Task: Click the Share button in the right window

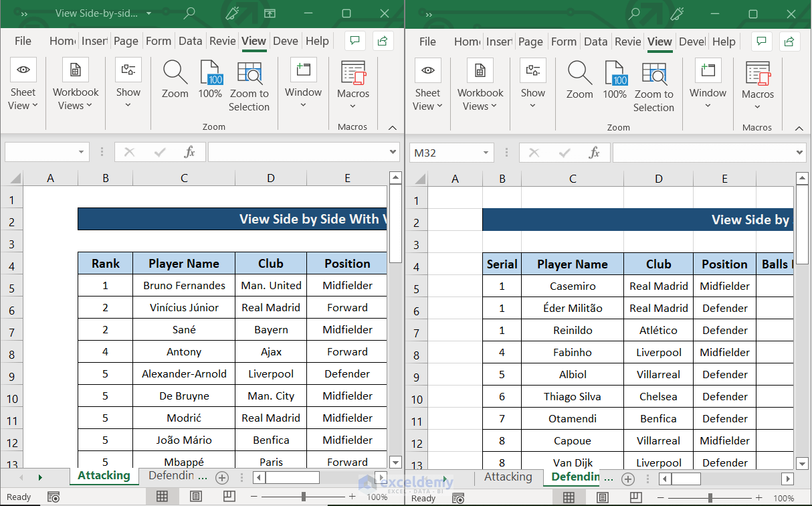Action: pyautogui.click(x=789, y=41)
